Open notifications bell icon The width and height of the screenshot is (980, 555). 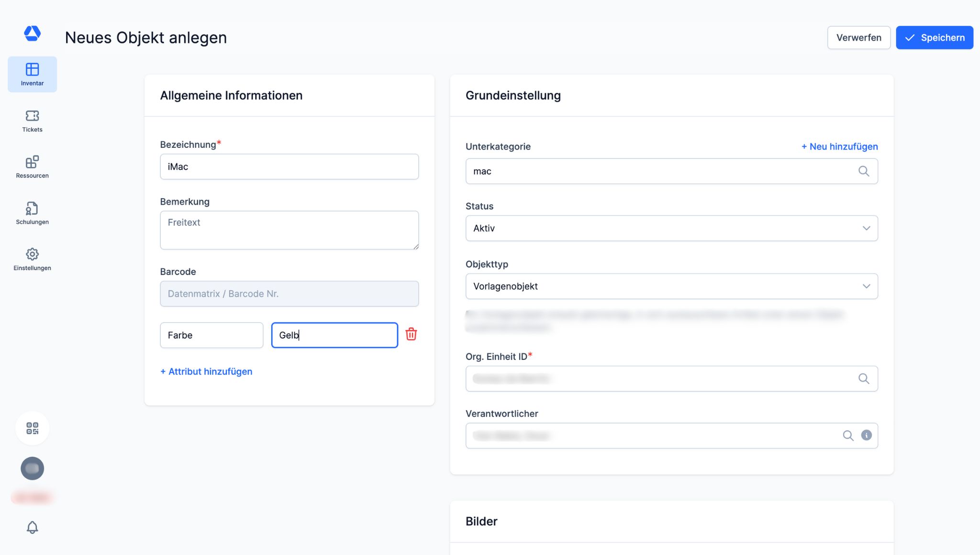tap(32, 527)
